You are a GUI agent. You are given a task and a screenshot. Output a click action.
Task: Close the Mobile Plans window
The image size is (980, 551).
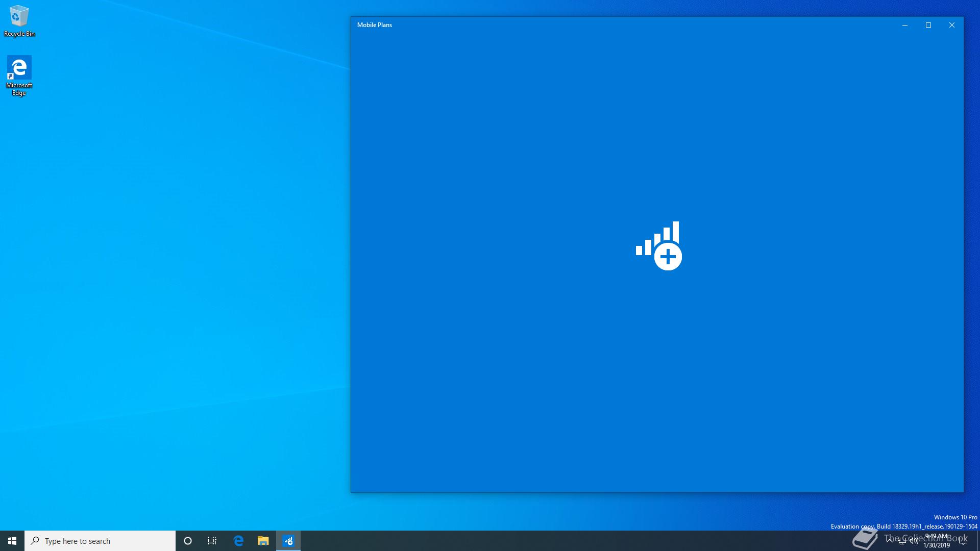(x=952, y=25)
